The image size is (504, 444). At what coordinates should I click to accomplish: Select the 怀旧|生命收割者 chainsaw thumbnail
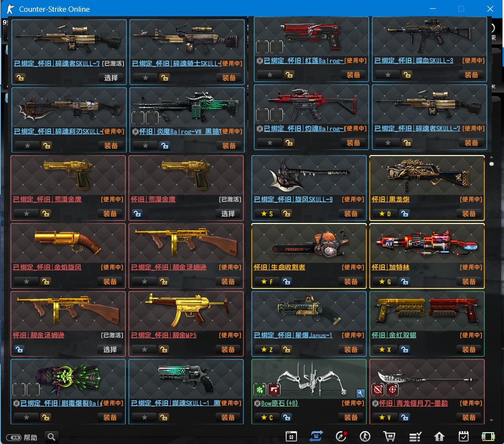[309, 243]
